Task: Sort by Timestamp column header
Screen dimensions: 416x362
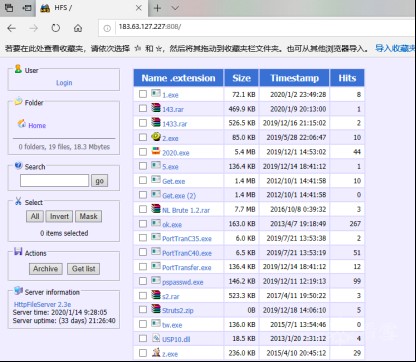Action: tap(294, 78)
